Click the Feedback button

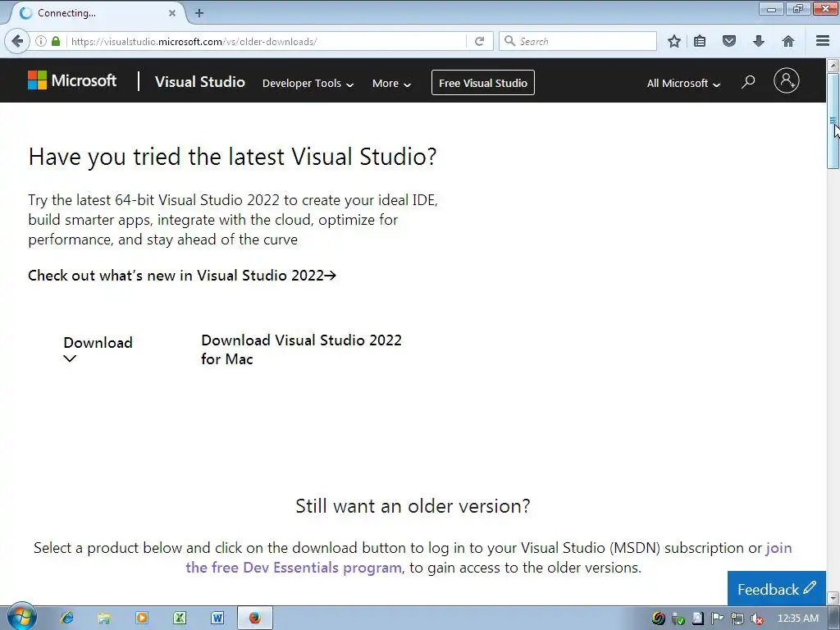coord(776,589)
